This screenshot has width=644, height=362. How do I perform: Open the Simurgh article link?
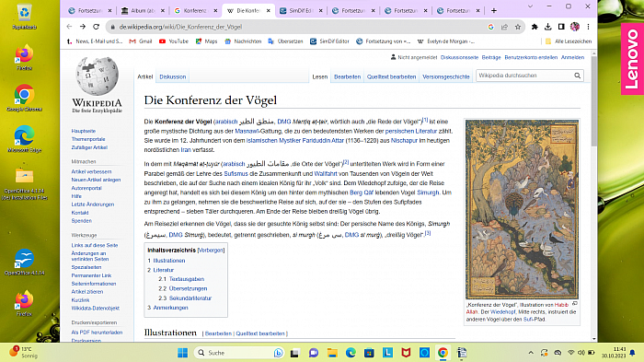428,193
